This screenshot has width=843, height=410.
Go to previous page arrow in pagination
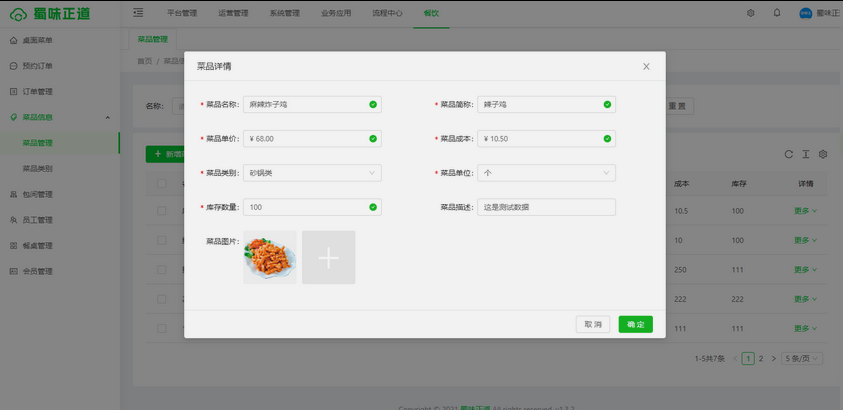(x=735, y=358)
